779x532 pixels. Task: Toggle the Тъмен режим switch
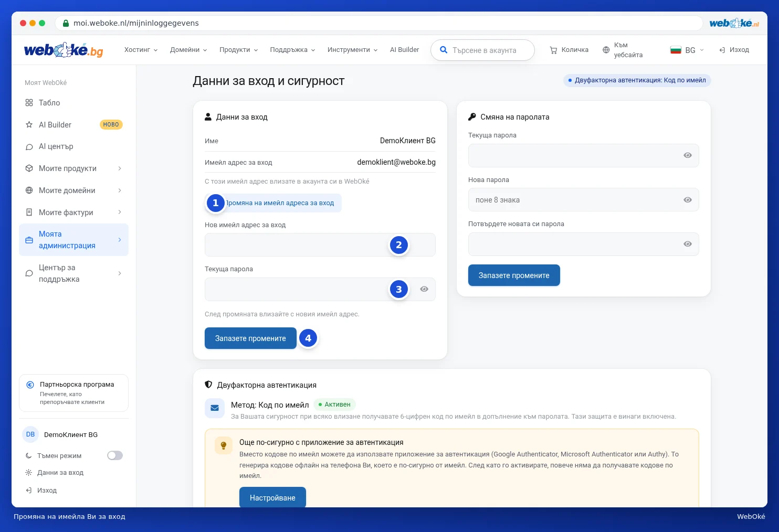(115, 455)
